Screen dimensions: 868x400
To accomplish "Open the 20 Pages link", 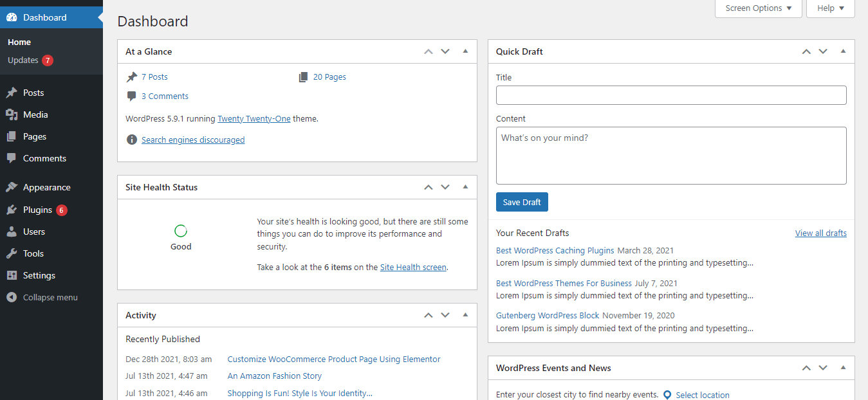I will coord(329,77).
